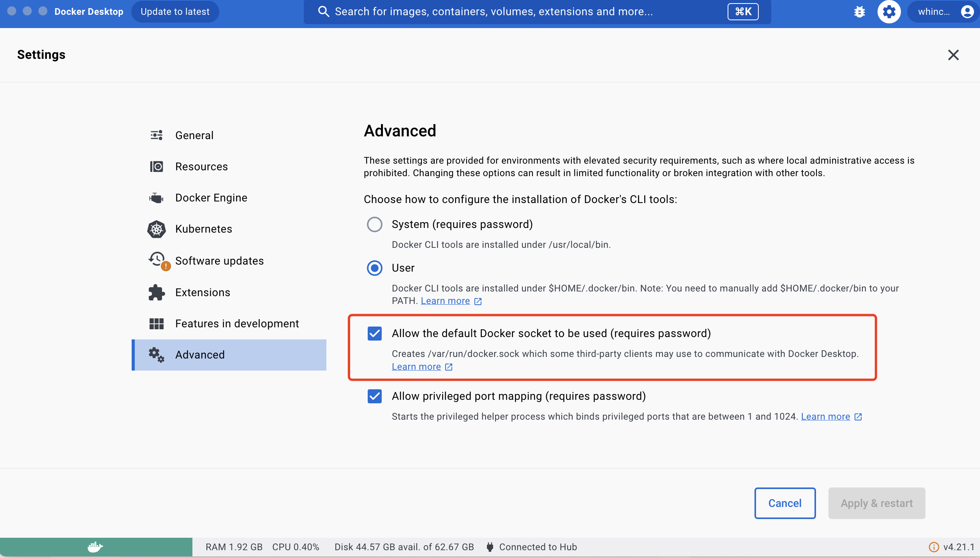The width and height of the screenshot is (980, 558).
Task: Select the System (requires password) radio option
Action: coord(374,224)
